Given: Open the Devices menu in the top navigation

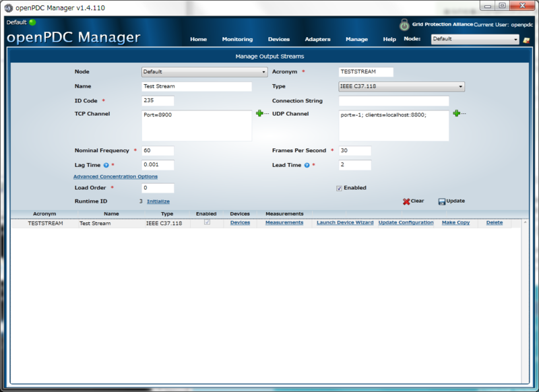Looking at the screenshot, I should click(279, 39).
